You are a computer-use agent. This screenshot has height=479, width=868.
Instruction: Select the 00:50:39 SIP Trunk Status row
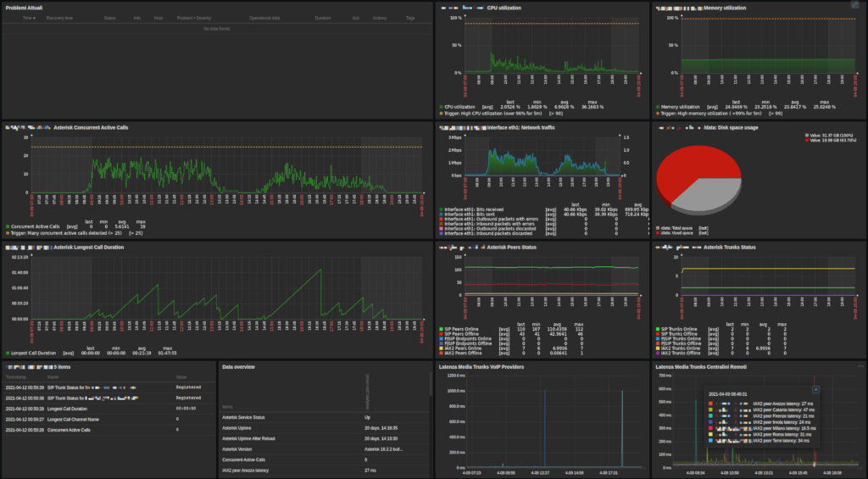109,387
